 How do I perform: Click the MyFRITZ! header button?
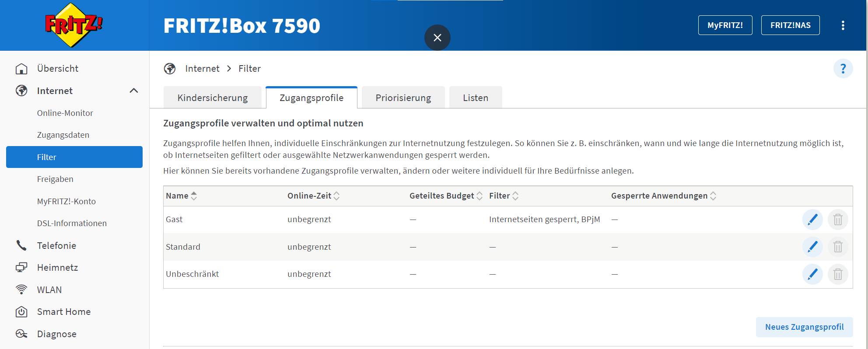point(725,25)
